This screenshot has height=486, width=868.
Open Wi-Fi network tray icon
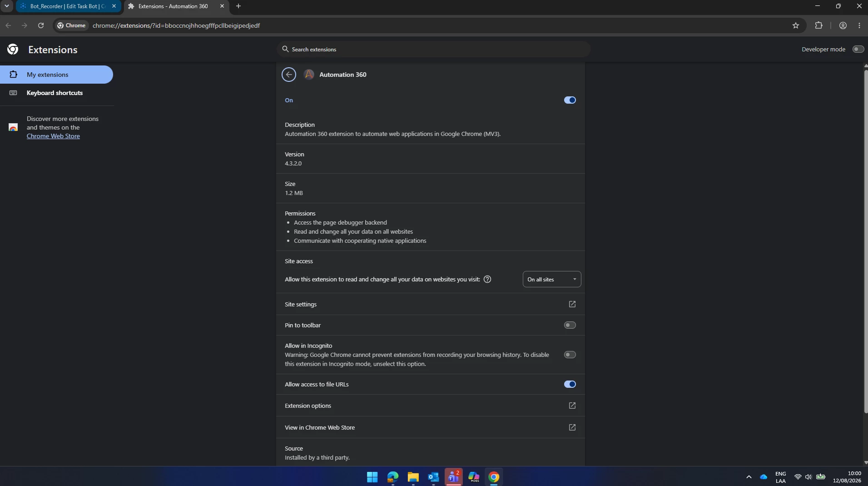[x=798, y=477]
